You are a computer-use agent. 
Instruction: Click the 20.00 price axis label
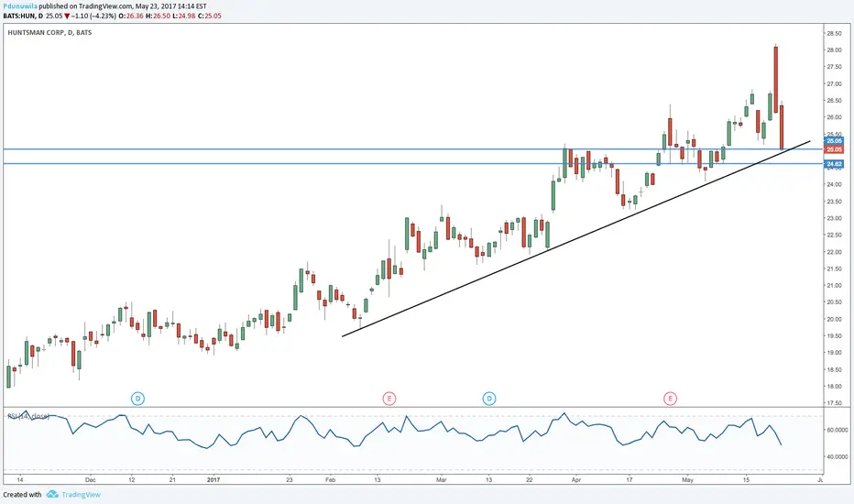point(834,319)
